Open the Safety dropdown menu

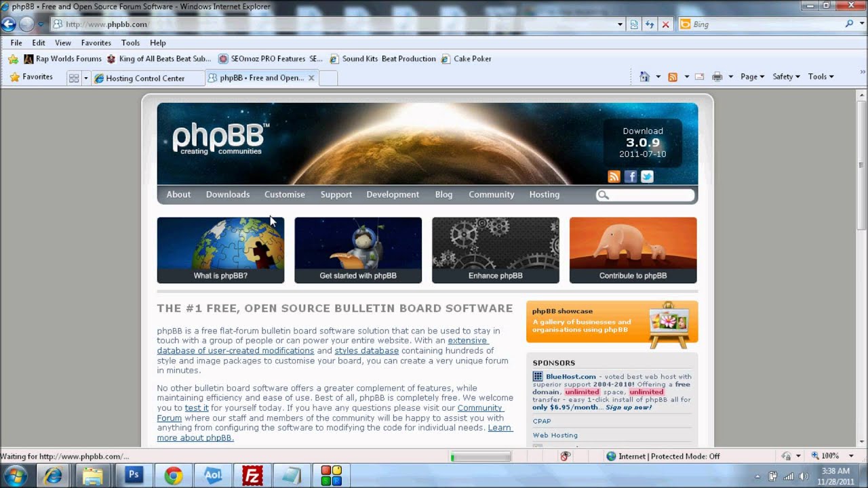point(786,77)
